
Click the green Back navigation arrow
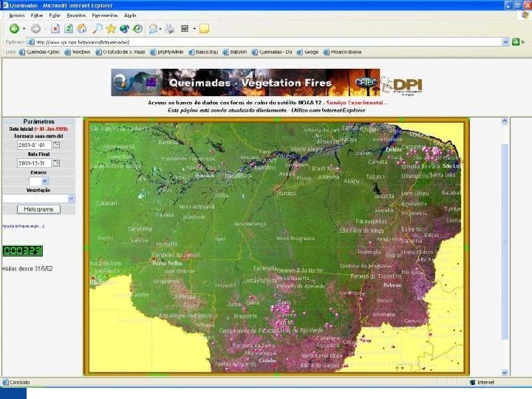[x=14, y=29]
